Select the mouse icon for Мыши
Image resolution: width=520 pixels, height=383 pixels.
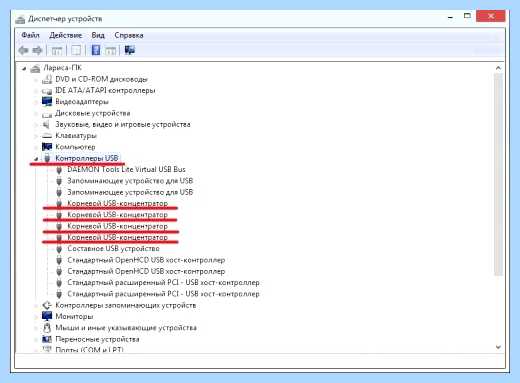[x=47, y=328]
